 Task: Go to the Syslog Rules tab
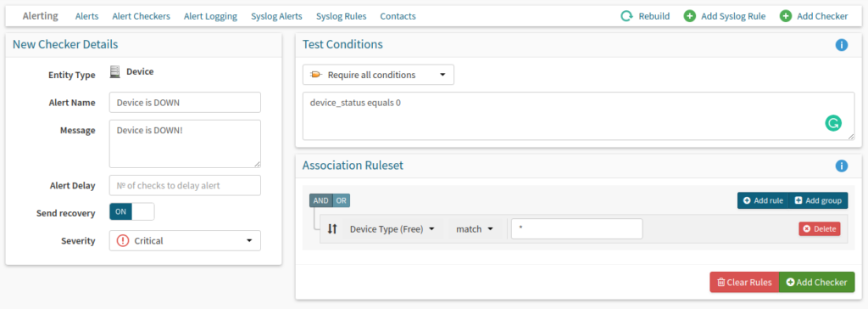[x=341, y=16]
